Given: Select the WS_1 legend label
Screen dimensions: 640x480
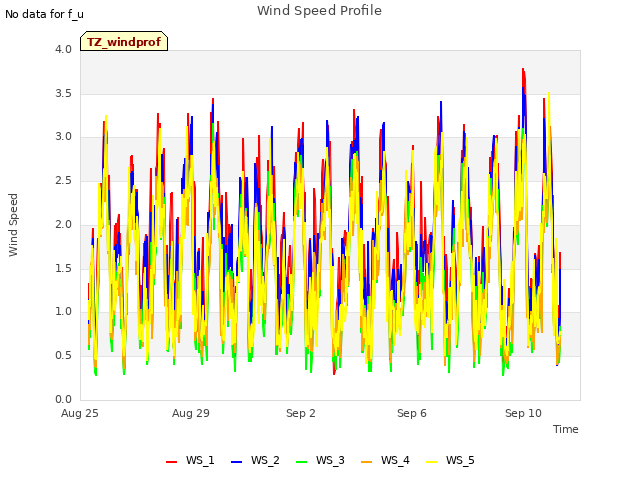Looking at the screenshot, I should click(x=200, y=460).
